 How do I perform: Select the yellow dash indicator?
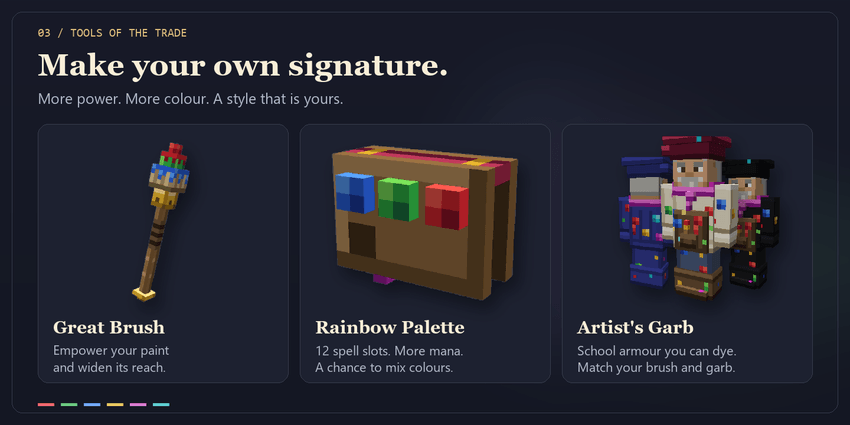coord(115,404)
